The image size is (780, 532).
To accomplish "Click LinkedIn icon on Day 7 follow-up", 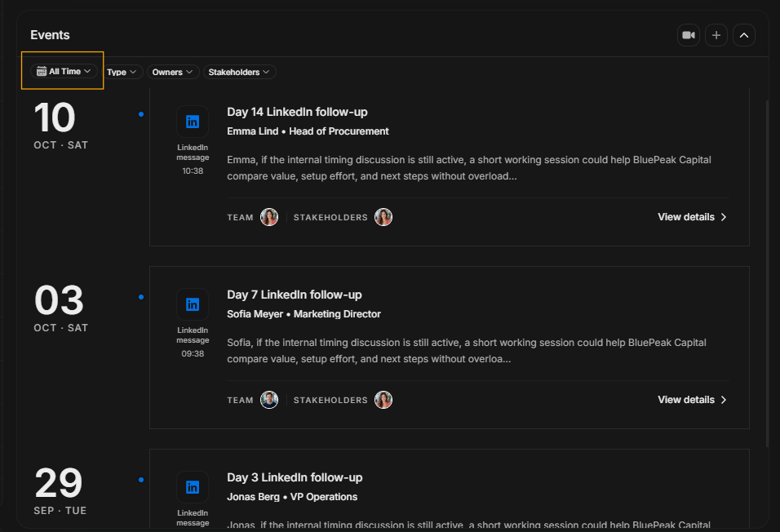I will pos(193,304).
